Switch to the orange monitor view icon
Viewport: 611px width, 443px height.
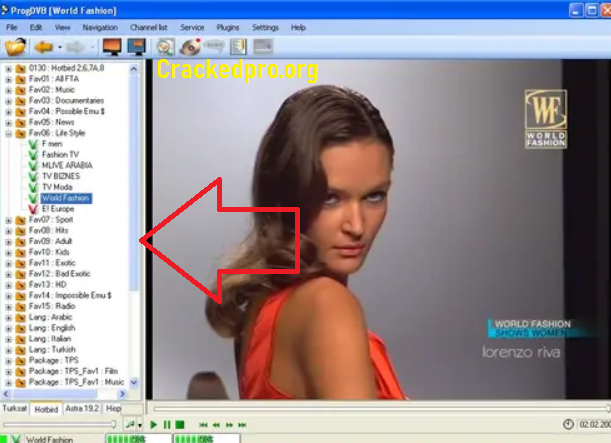tap(112, 47)
